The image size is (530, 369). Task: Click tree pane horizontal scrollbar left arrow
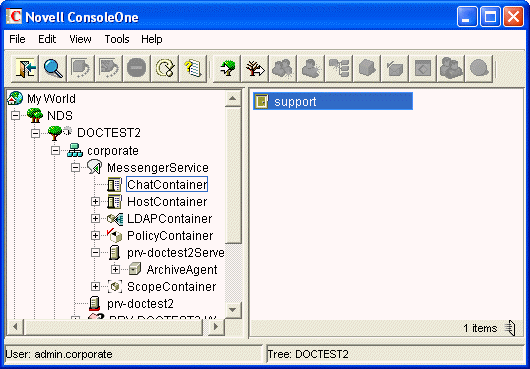[x=15, y=327]
